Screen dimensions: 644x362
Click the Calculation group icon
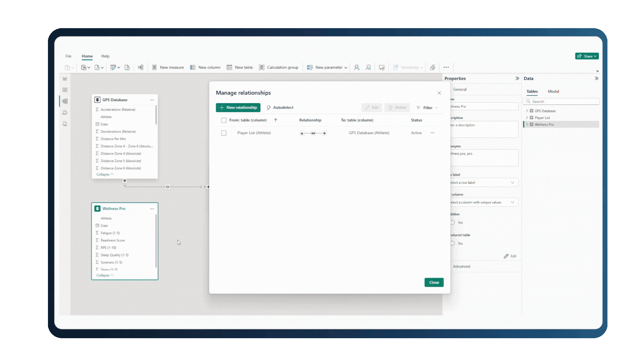coord(262,67)
